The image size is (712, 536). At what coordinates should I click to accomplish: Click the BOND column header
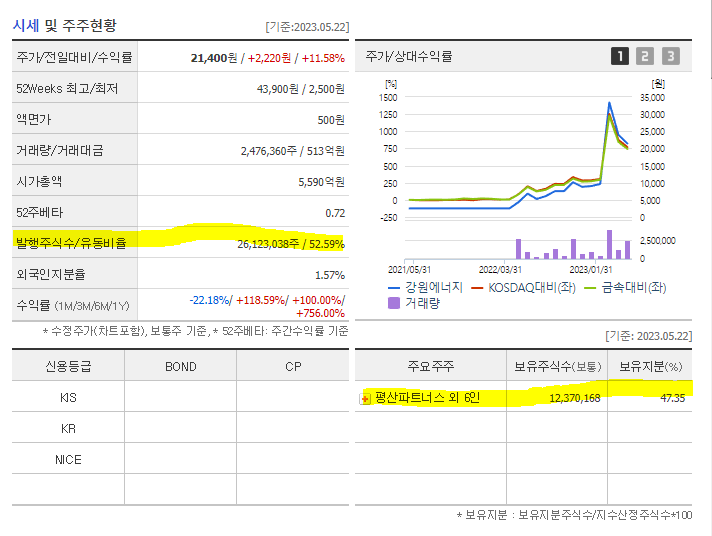tap(181, 367)
